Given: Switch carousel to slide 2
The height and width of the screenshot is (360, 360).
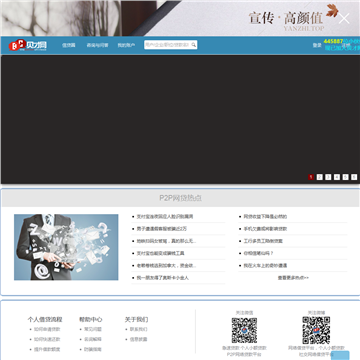Looking at the screenshot, I should [320, 177].
